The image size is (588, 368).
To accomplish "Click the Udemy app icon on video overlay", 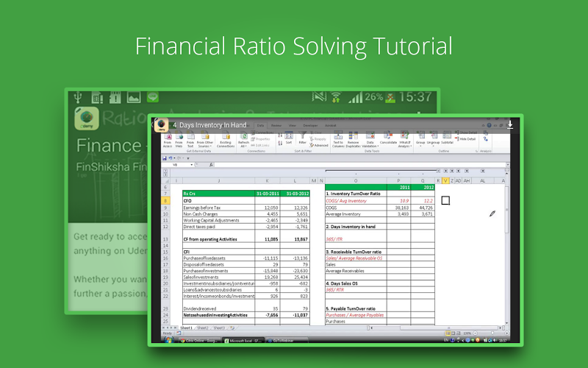I will (x=161, y=125).
